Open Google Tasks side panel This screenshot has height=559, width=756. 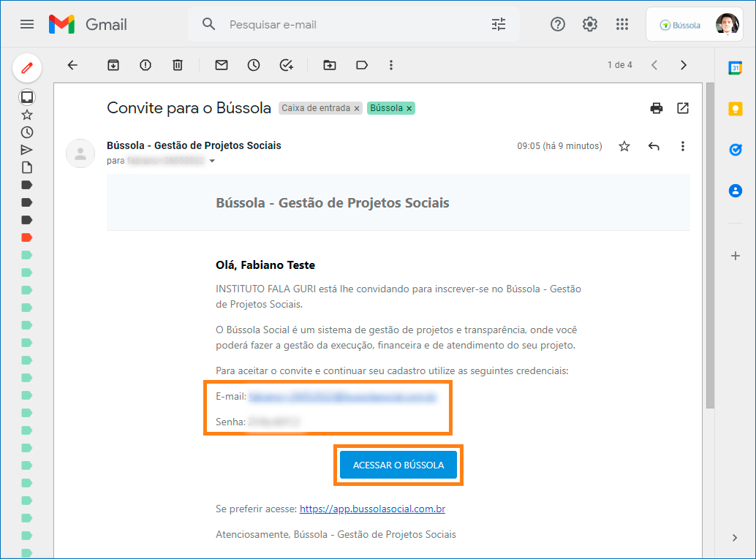(736, 150)
